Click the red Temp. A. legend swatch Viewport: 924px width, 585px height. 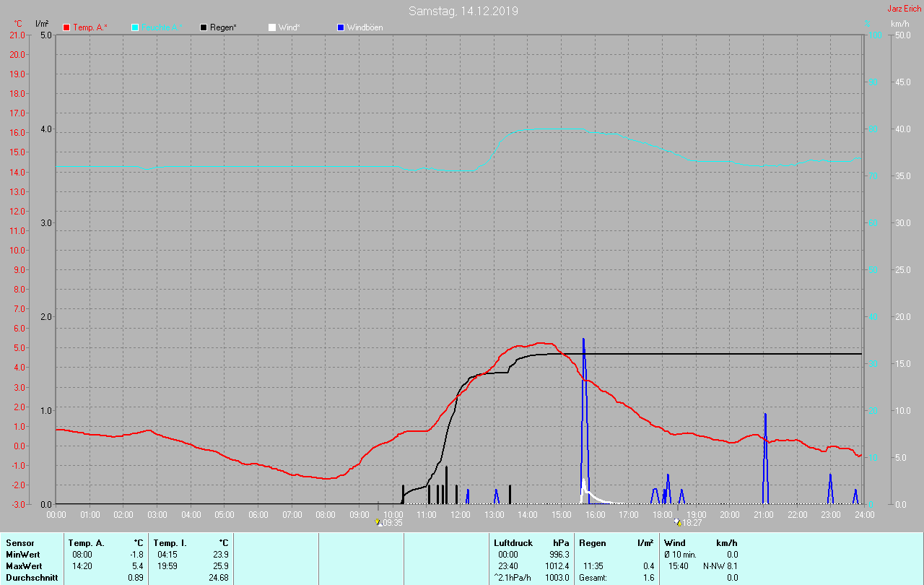click(66, 27)
